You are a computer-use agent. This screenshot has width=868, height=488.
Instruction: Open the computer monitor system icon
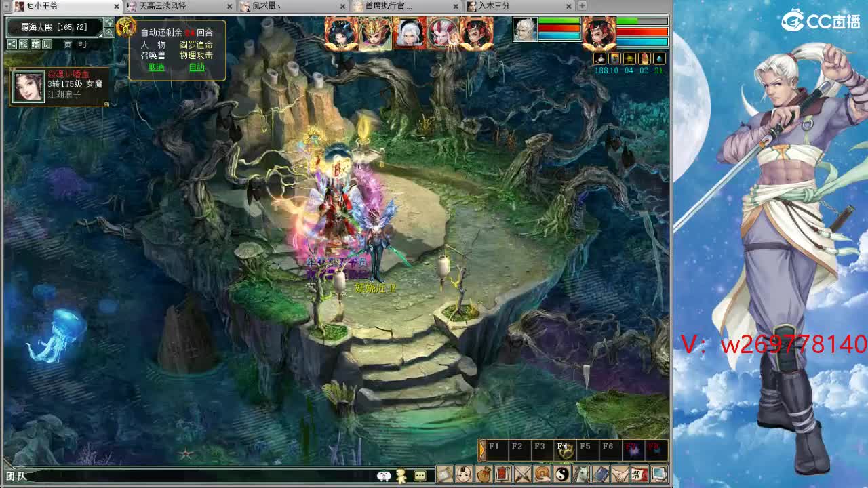658,474
